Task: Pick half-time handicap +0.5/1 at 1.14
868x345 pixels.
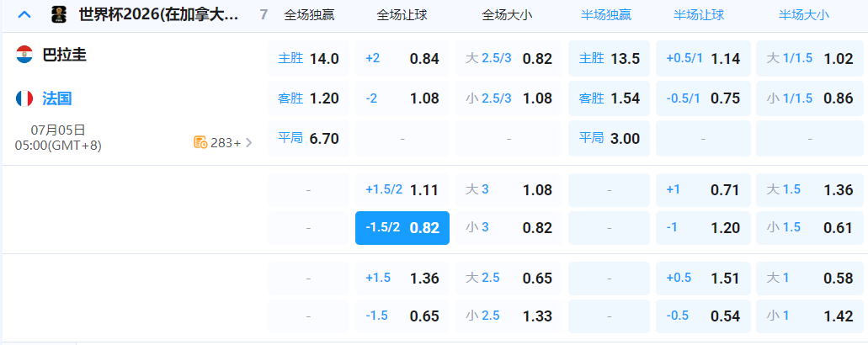Action: (x=703, y=58)
